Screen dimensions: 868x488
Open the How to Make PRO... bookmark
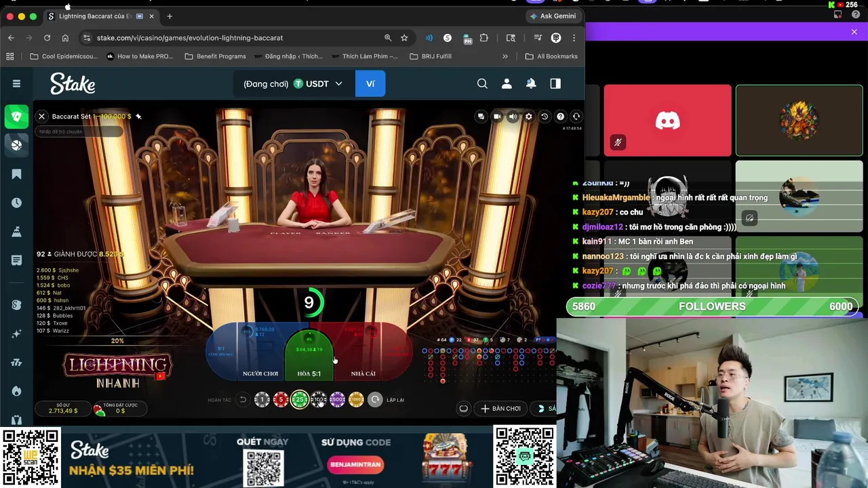tap(140, 56)
